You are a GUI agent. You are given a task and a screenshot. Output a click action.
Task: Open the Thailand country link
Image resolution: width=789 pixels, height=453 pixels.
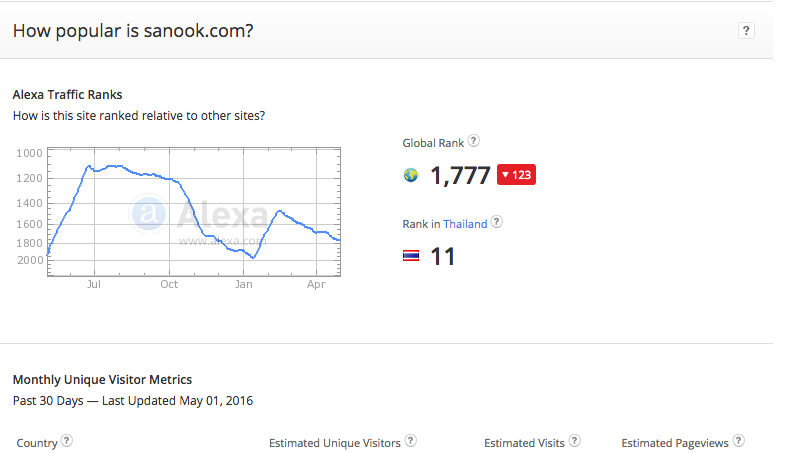coord(465,224)
